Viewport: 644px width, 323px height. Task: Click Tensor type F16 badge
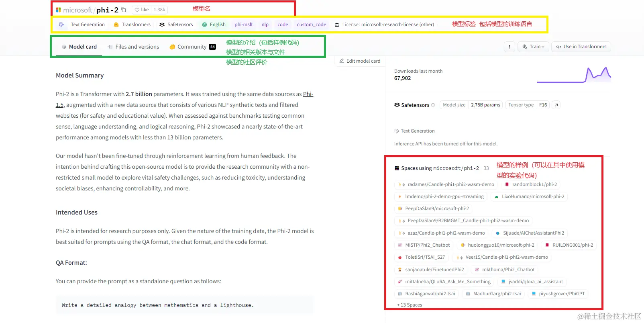527,105
